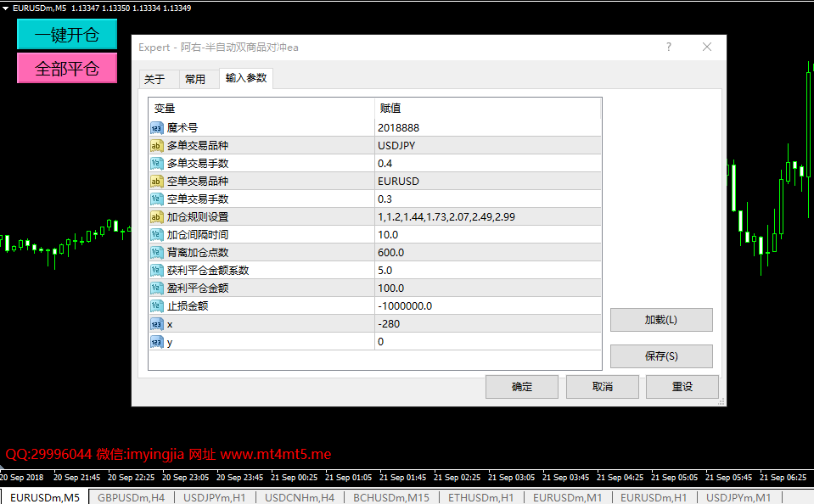Click the 加仓规则设置 variable name
The image size is (814, 504).
tap(197, 217)
